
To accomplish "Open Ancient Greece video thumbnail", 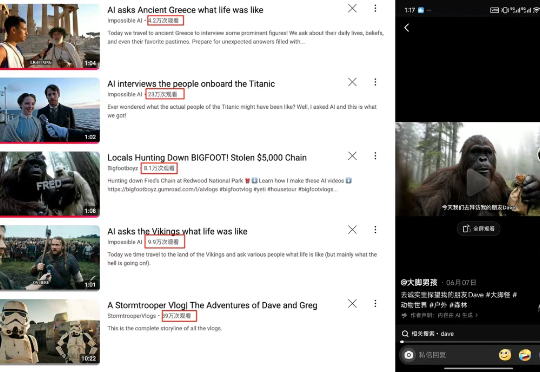I will pos(50,36).
